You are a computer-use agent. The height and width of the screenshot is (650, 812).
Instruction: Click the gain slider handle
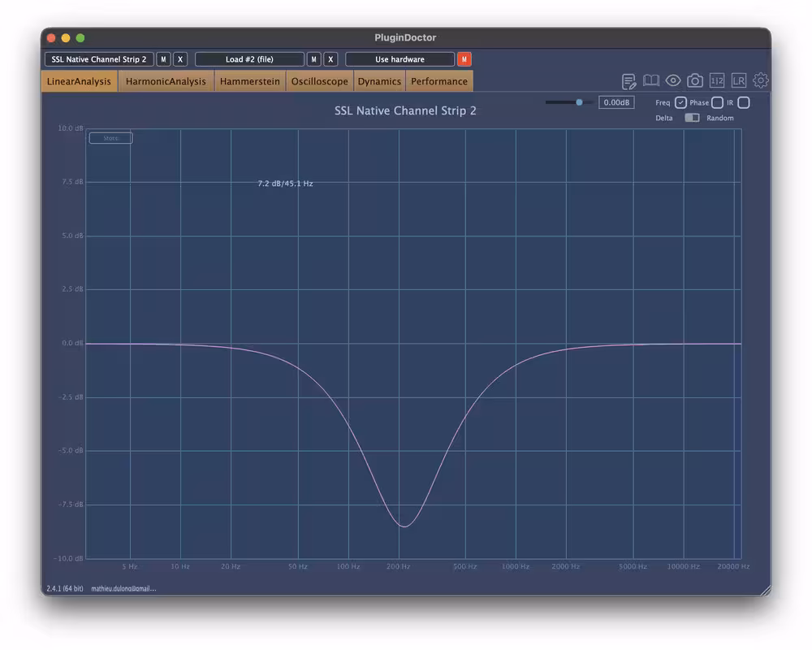pos(580,102)
